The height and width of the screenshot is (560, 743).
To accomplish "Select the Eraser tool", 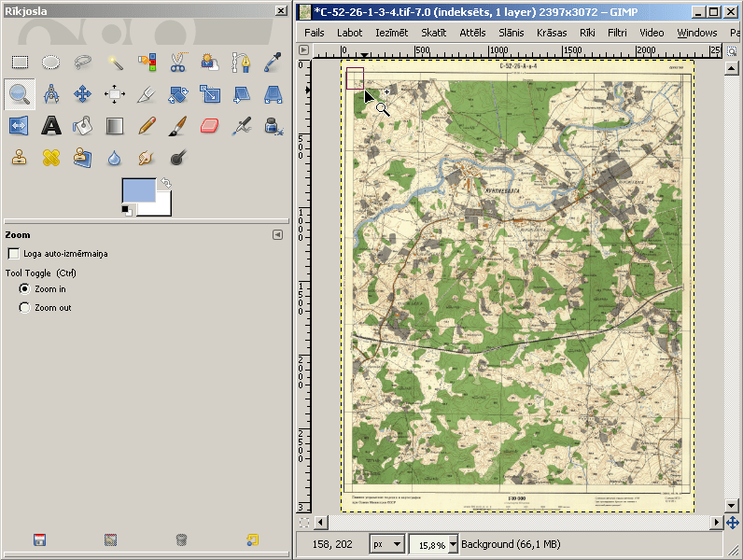I will 209,126.
